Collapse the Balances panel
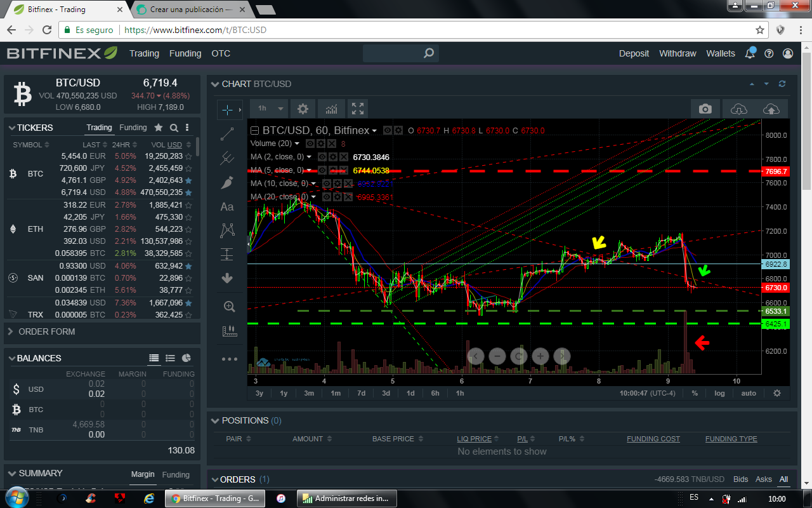 pos(12,358)
